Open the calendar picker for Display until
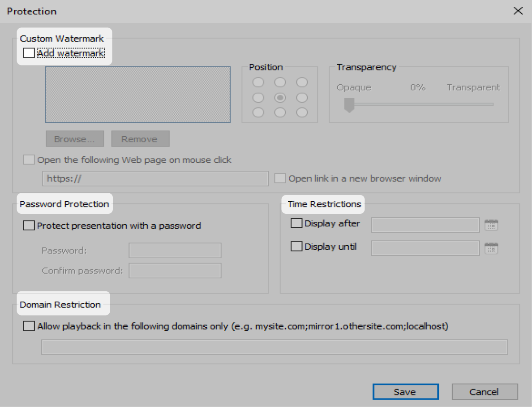Screen dimensions: 532x407 click(491, 248)
